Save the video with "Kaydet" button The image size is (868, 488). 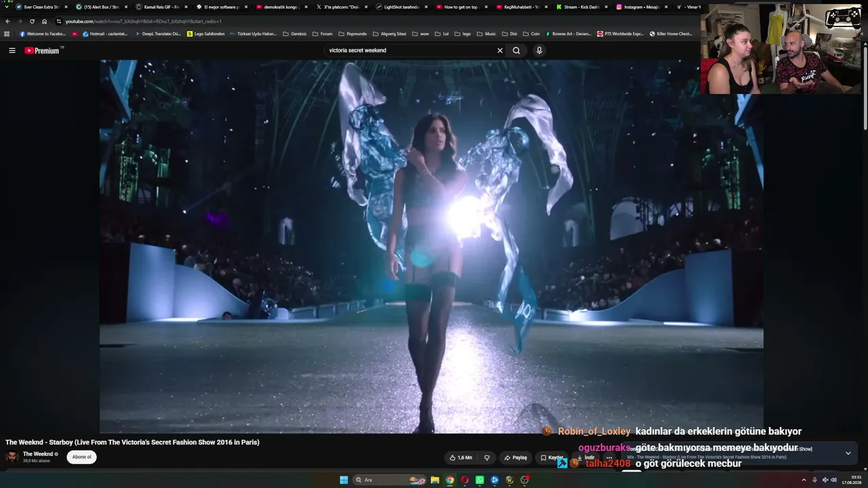(x=551, y=457)
